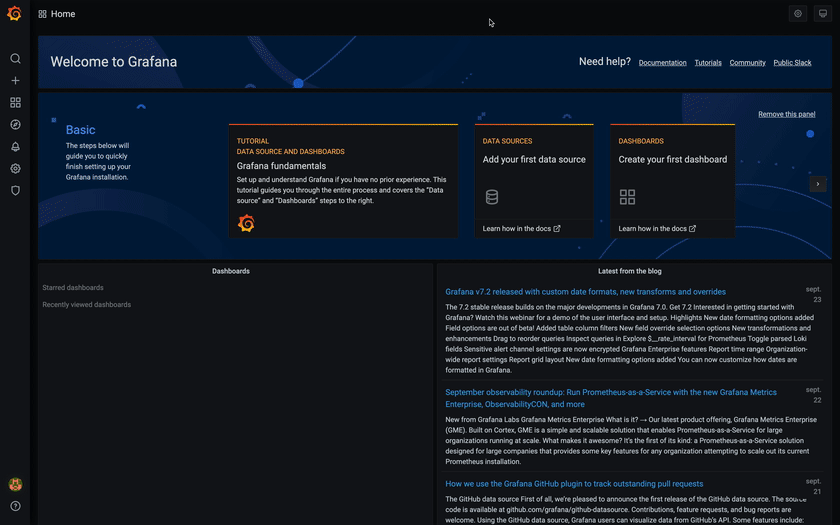Viewport: 840px width, 525px height.
Task: Open the Explore compass icon
Action: coord(15,125)
